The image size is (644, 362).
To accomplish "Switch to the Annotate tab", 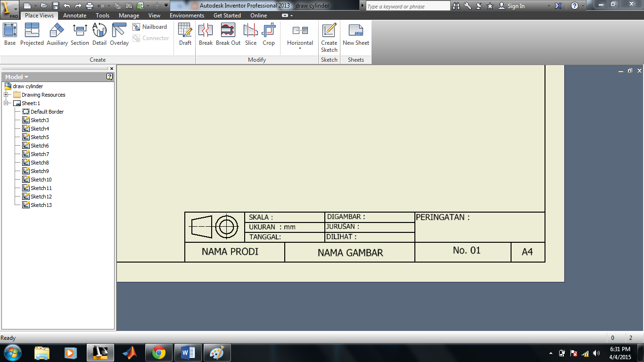I will click(74, 15).
